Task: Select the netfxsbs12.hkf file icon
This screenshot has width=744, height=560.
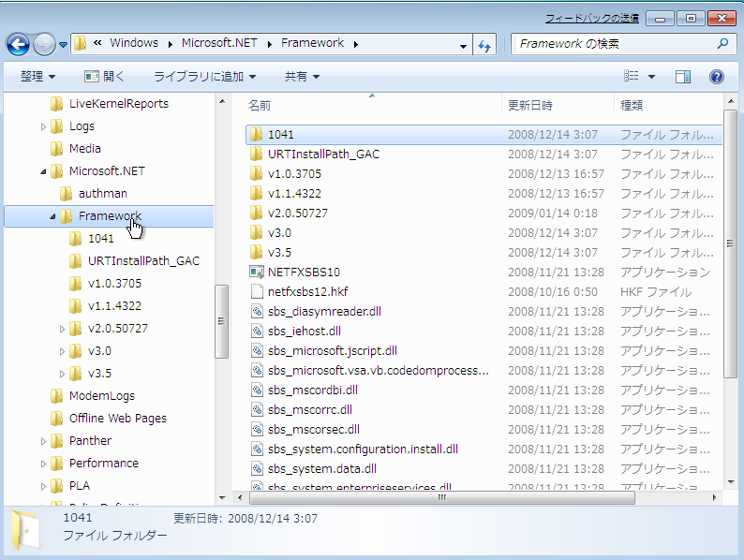Action: tap(257, 291)
